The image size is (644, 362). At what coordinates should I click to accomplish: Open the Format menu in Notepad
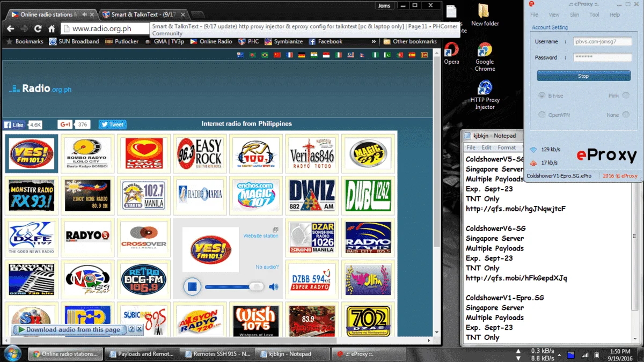pyautogui.click(x=507, y=147)
